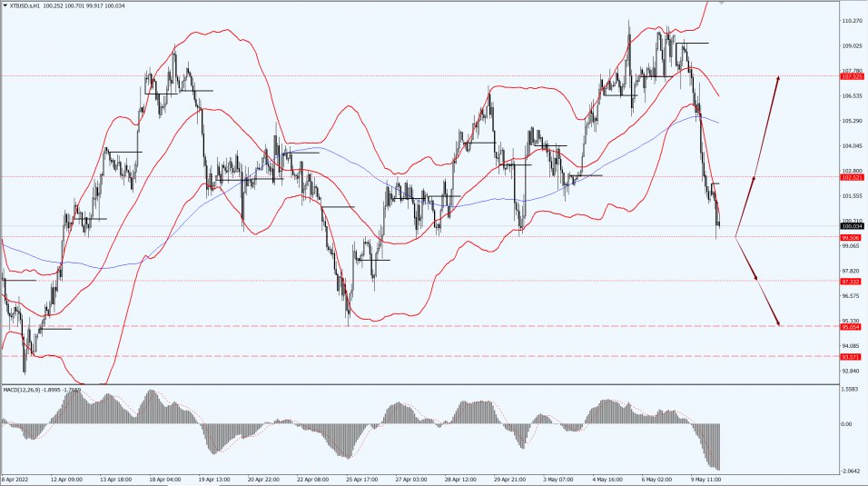Click the 29 Apr 21:00 time label
This screenshot has width=868, height=486.
pyautogui.click(x=510, y=479)
